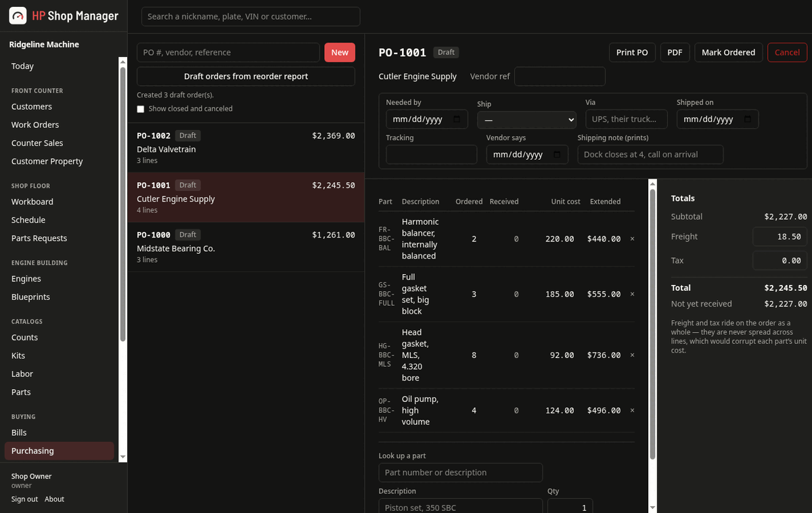This screenshot has height=513, width=812.
Task: Click the order detail scrollbar down arrow
Action: (652, 508)
